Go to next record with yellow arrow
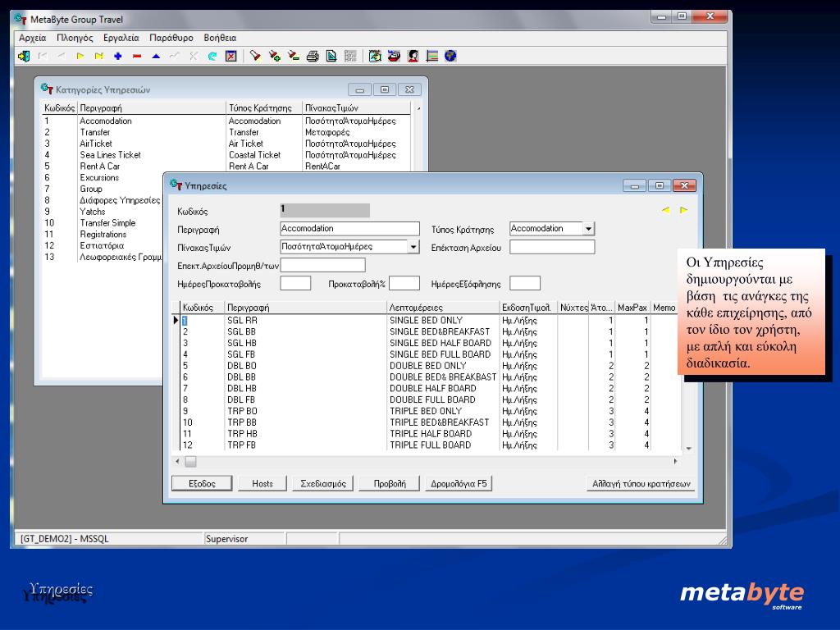Image resolution: width=840 pixels, height=630 pixels. (x=80, y=56)
